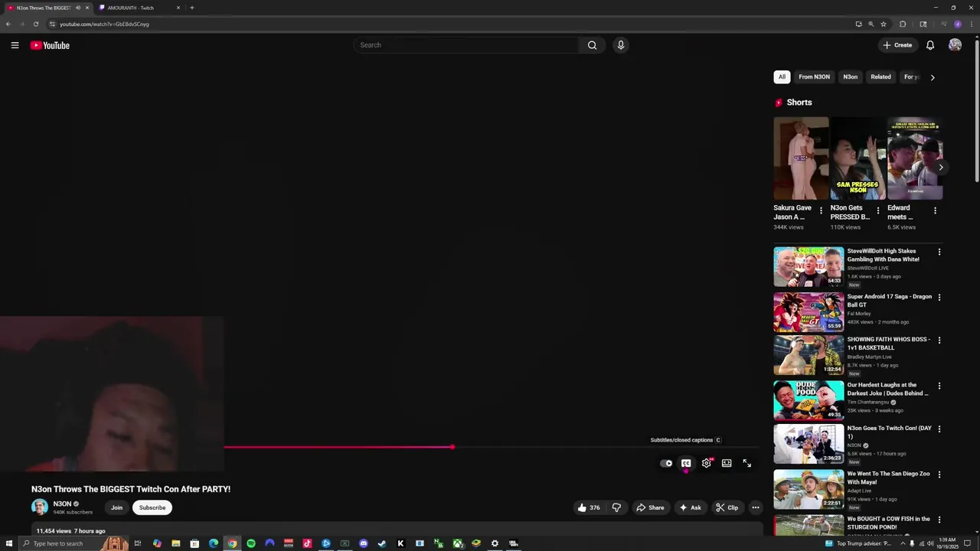Enter full screen on the video player
The width and height of the screenshot is (980, 551).
click(x=747, y=463)
